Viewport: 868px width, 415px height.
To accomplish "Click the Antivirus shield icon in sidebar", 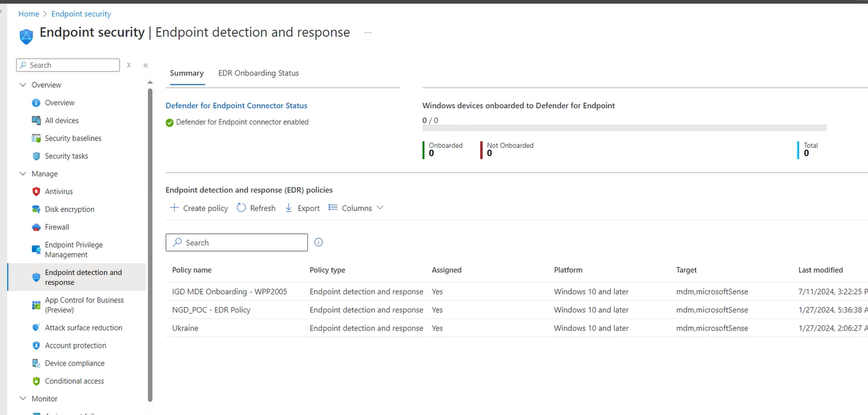I will pos(37,191).
